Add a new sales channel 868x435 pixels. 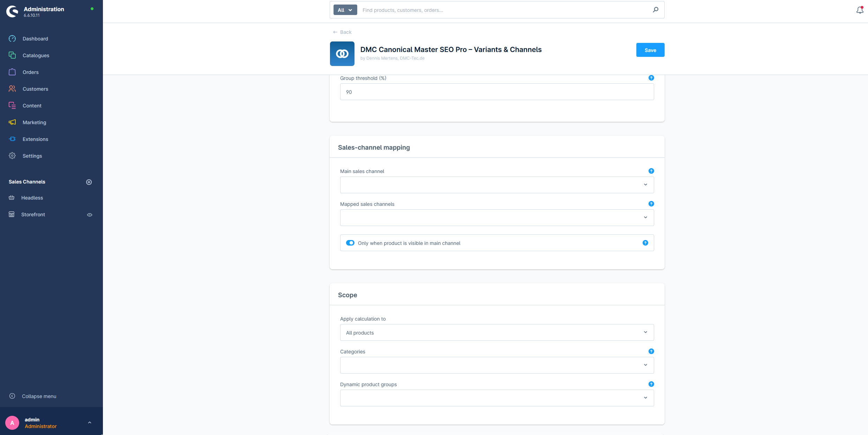pyautogui.click(x=89, y=182)
